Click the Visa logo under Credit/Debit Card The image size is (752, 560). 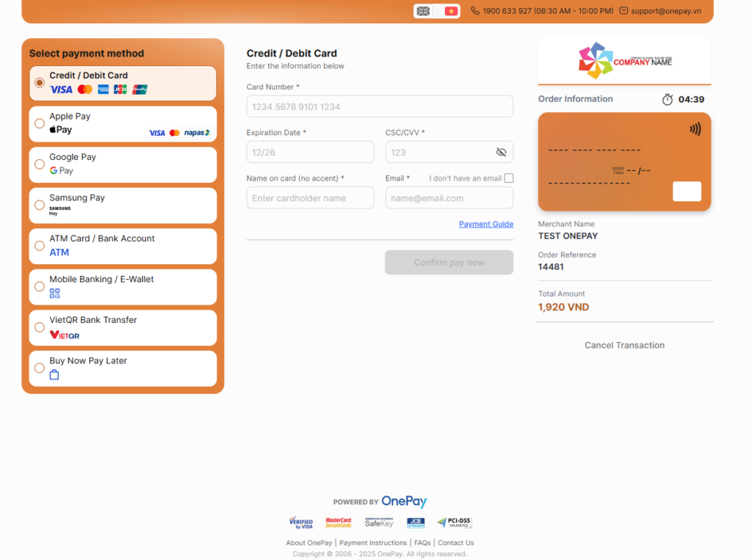pos(61,90)
